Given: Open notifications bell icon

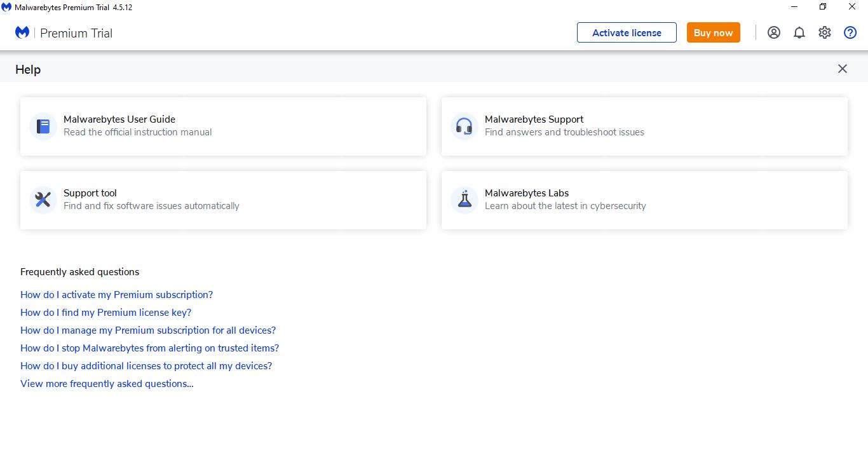Looking at the screenshot, I should (x=799, y=32).
